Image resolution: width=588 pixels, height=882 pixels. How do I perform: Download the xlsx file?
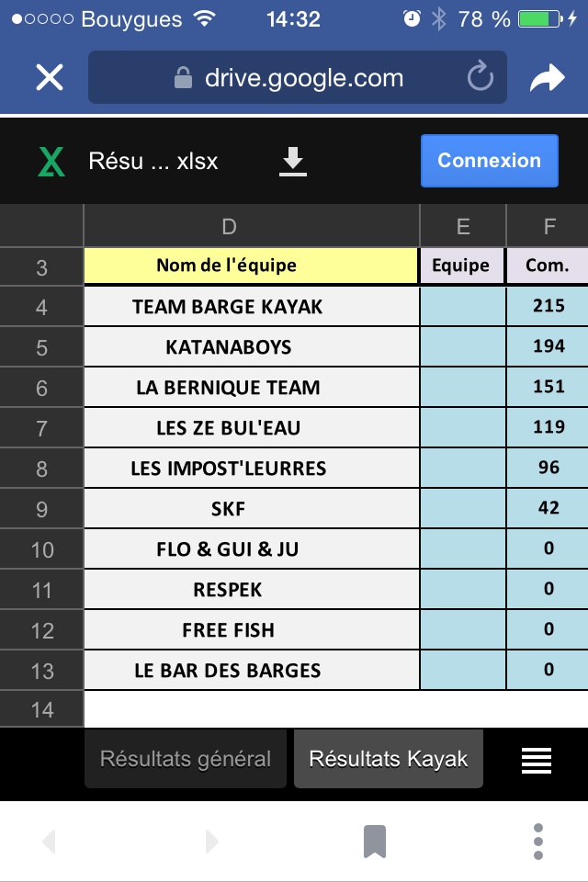[x=293, y=162]
